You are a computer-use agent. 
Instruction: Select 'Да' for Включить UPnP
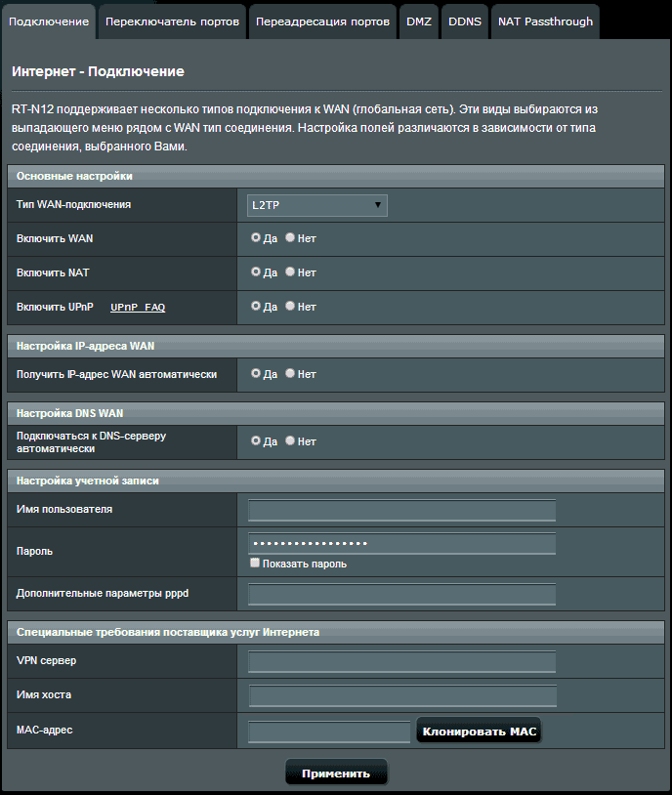256,307
